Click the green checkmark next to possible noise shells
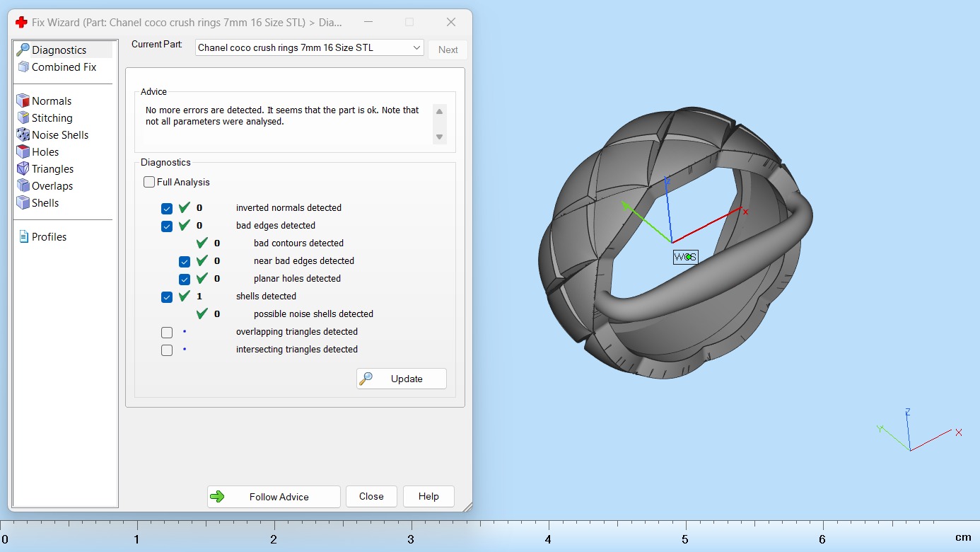The height and width of the screenshot is (552, 980). point(202,314)
